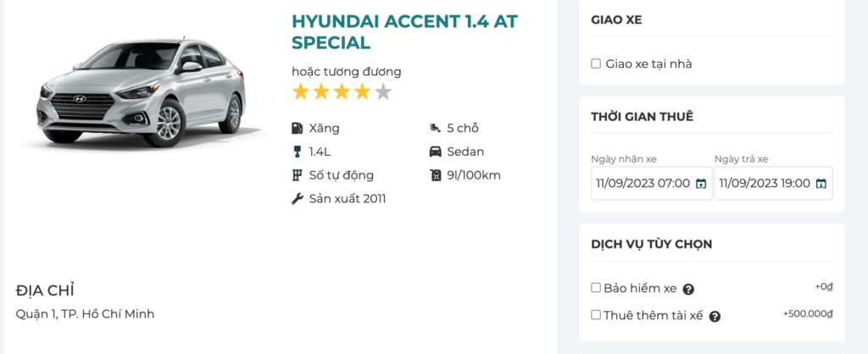The width and height of the screenshot is (868, 354).
Task: Click the engine icon beside 1.4L
Action: coord(297,152)
